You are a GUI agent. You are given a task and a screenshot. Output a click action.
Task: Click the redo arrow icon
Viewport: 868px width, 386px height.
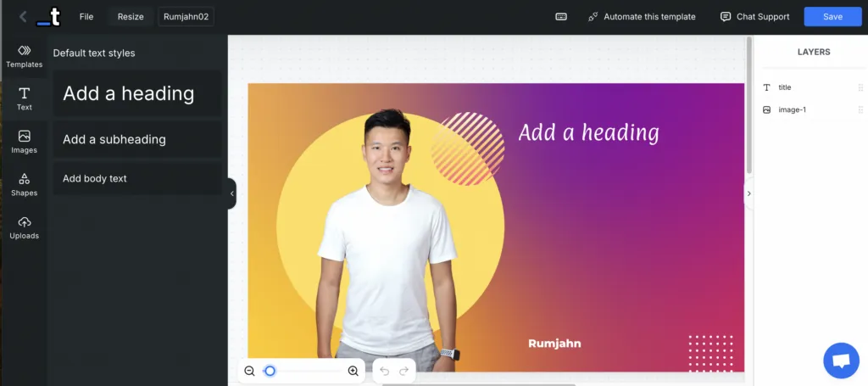pyautogui.click(x=404, y=371)
